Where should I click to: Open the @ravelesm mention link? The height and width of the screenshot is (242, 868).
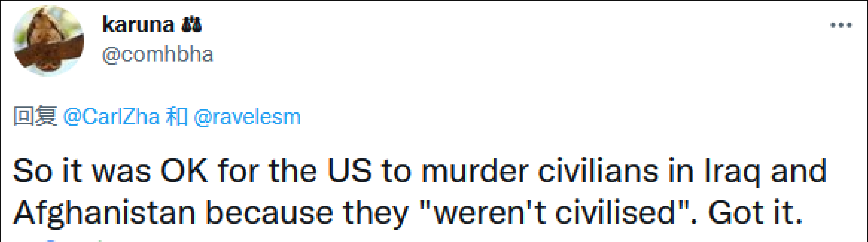click(x=247, y=117)
